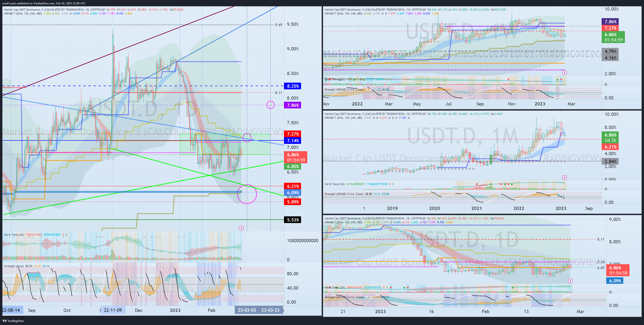Click the lightning icon on monthly chart

565,178
